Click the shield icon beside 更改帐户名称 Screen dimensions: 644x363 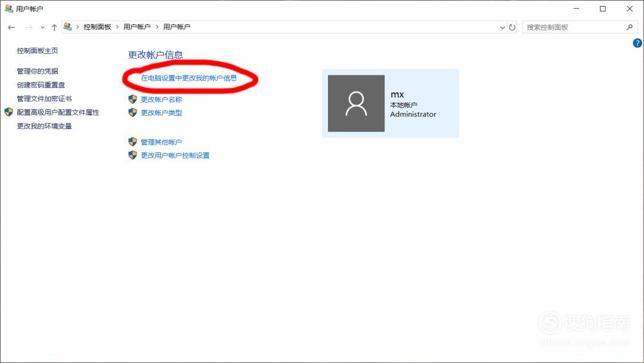(132, 99)
